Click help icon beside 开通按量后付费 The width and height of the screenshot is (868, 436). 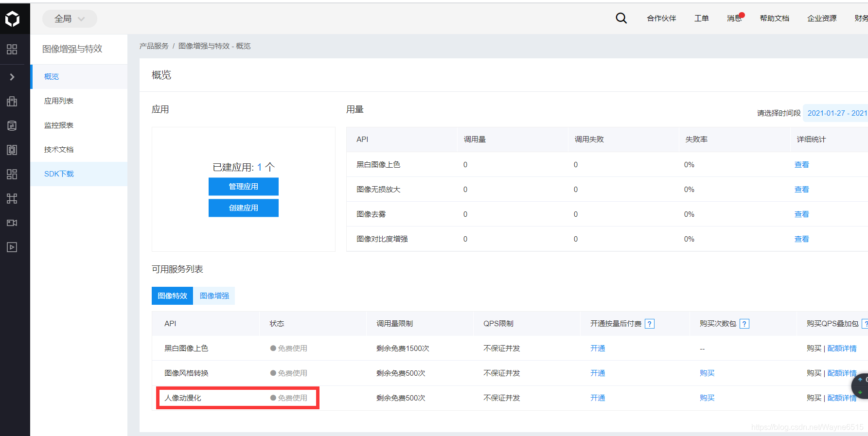click(x=650, y=324)
